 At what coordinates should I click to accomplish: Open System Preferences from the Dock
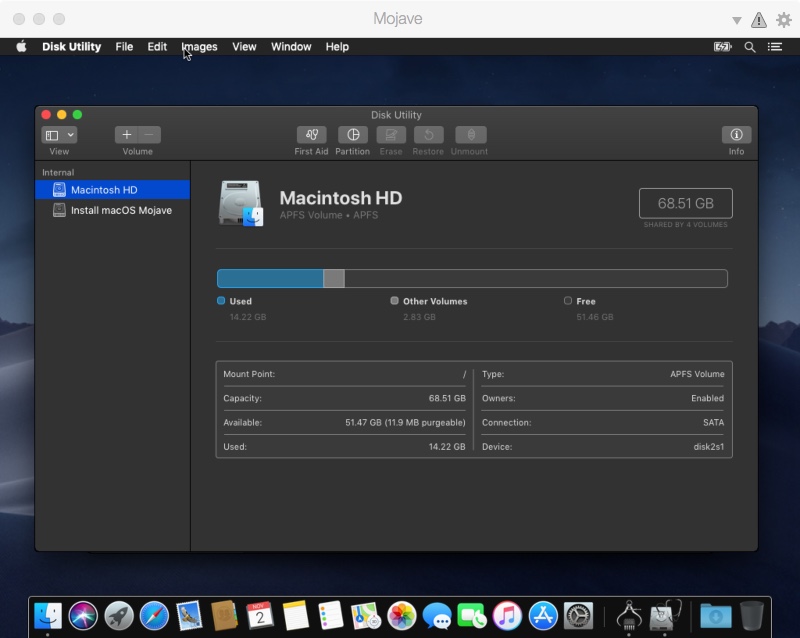coord(578,616)
